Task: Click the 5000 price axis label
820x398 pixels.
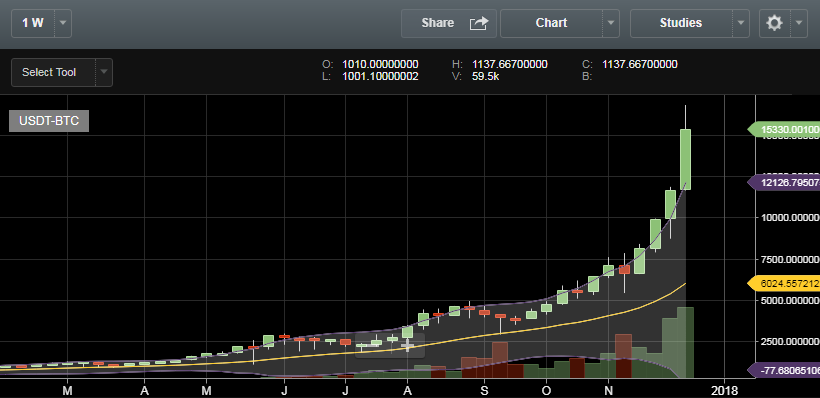Action: [790, 301]
